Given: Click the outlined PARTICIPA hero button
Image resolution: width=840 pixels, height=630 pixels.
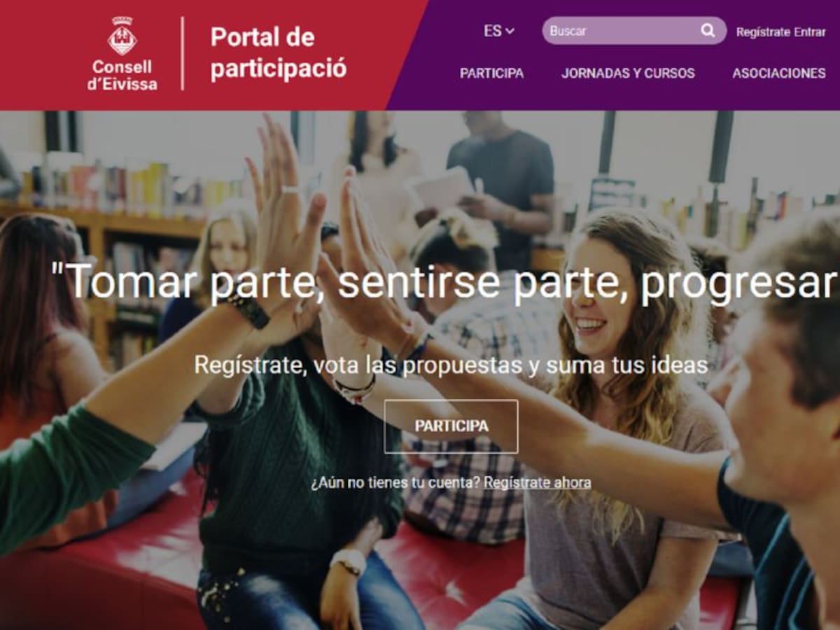Looking at the screenshot, I should pyautogui.click(x=451, y=426).
